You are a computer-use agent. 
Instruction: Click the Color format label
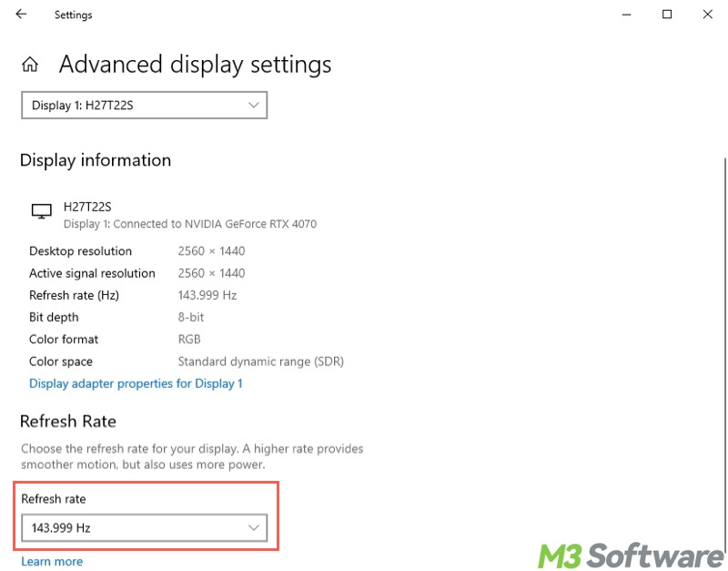64,339
